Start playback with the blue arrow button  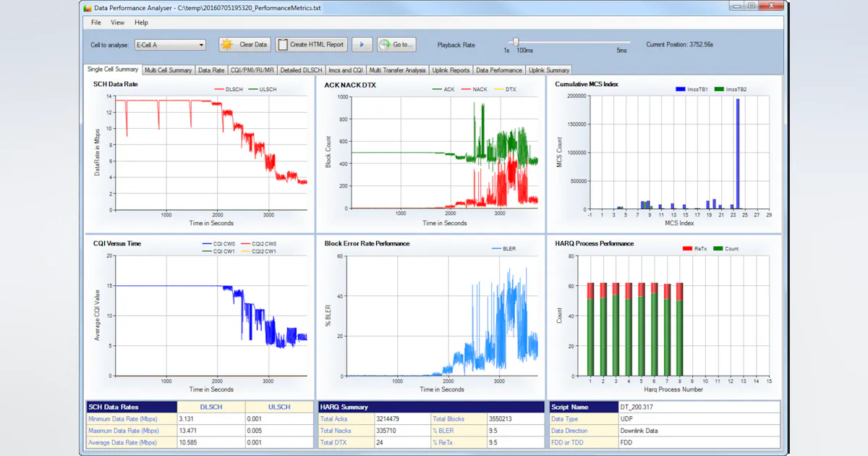(x=362, y=44)
